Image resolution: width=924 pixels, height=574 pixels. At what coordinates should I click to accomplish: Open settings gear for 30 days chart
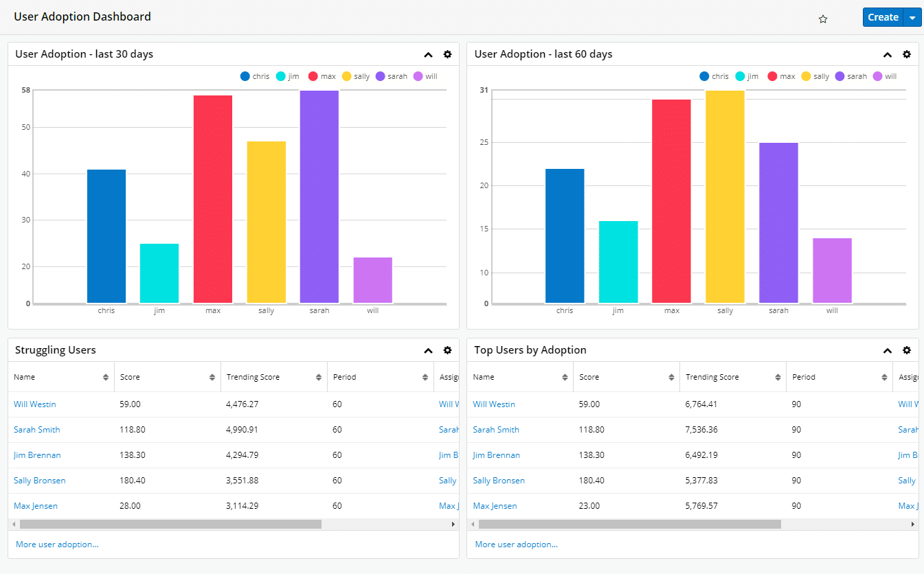[447, 54]
